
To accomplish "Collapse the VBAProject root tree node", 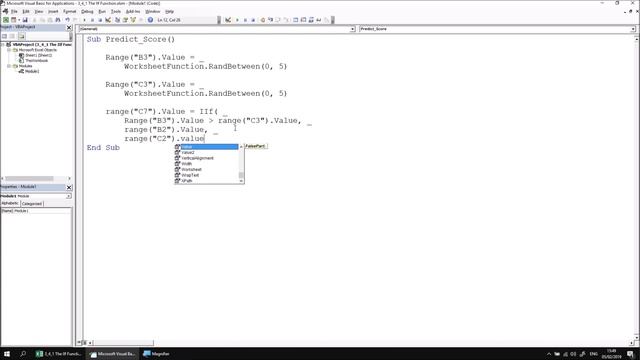I will pos(3,44).
